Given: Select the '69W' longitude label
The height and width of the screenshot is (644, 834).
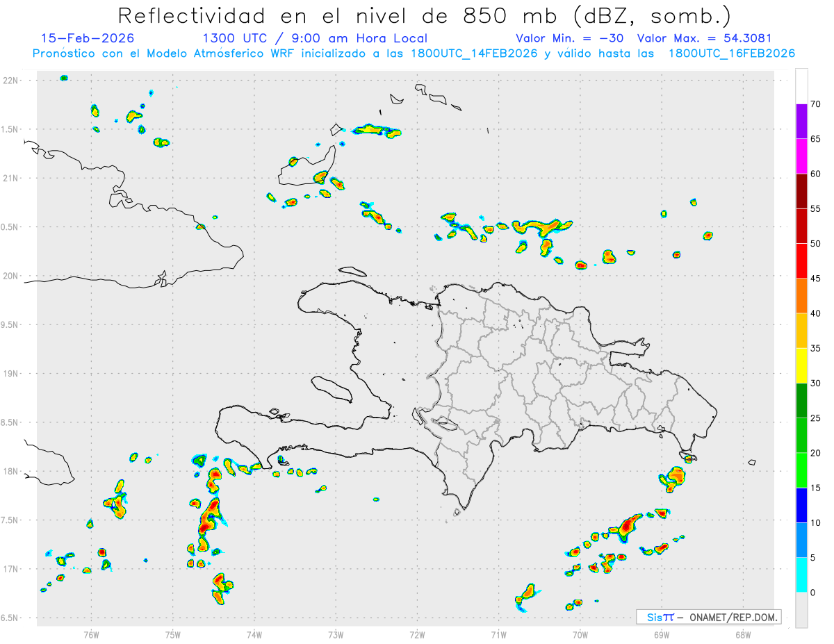Looking at the screenshot, I should (662, 634).
